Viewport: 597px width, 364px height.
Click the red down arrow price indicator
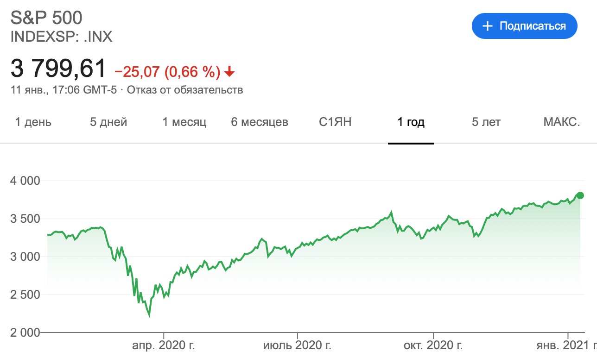pyautogui.click(x=229, y=72)
